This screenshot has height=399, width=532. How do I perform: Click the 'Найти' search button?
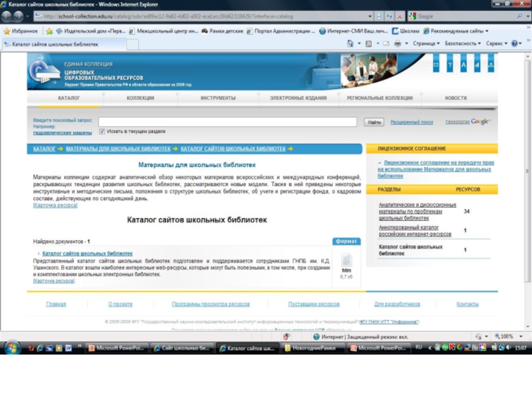(374, 122)
